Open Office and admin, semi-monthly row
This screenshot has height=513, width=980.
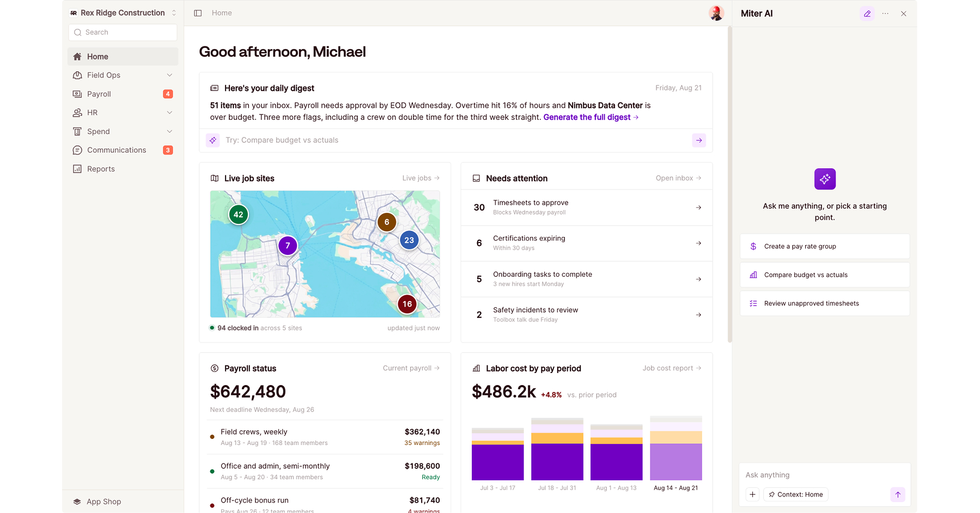coord(325,472)
